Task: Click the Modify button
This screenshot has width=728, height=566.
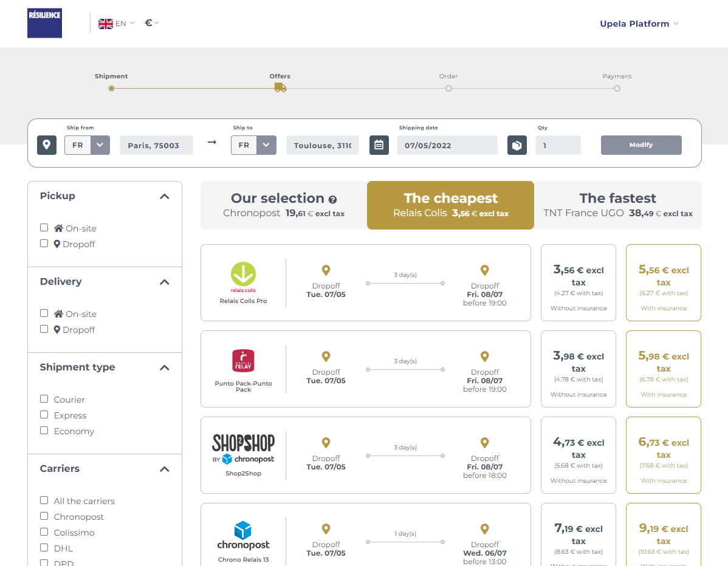Action: [641, 145]
